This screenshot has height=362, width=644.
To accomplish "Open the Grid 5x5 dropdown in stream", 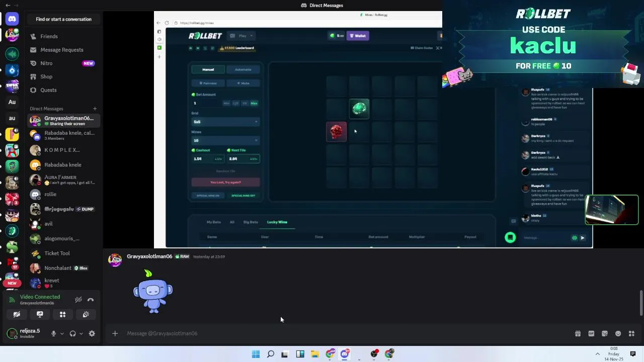I will point(225,122).
